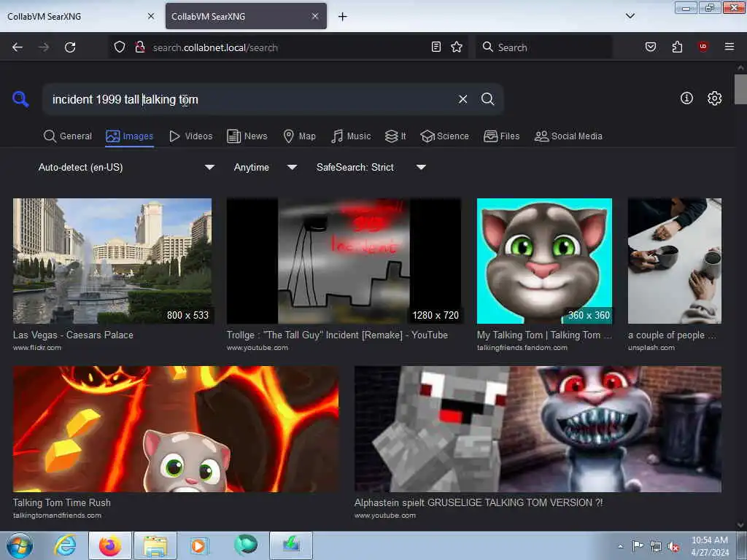Click the insecure connection padlock icon
This screenshot has height=560, width=747.
pyautogui.click(x=139, y=47)
